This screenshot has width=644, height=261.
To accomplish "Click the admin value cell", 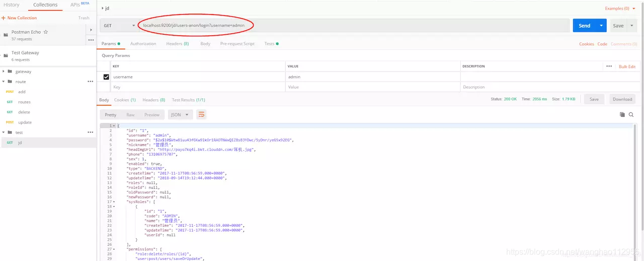I will click(x=372, y=77).
